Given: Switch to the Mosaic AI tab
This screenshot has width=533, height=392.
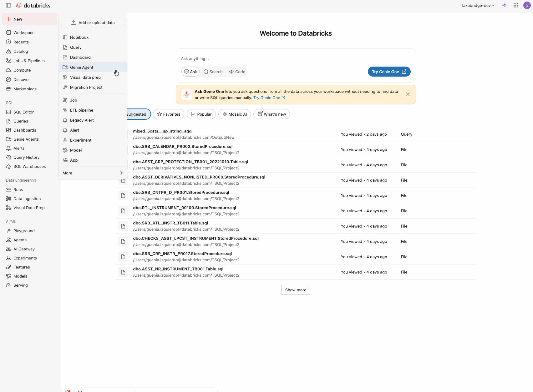Looking at the screenshot, I should 235,114.
